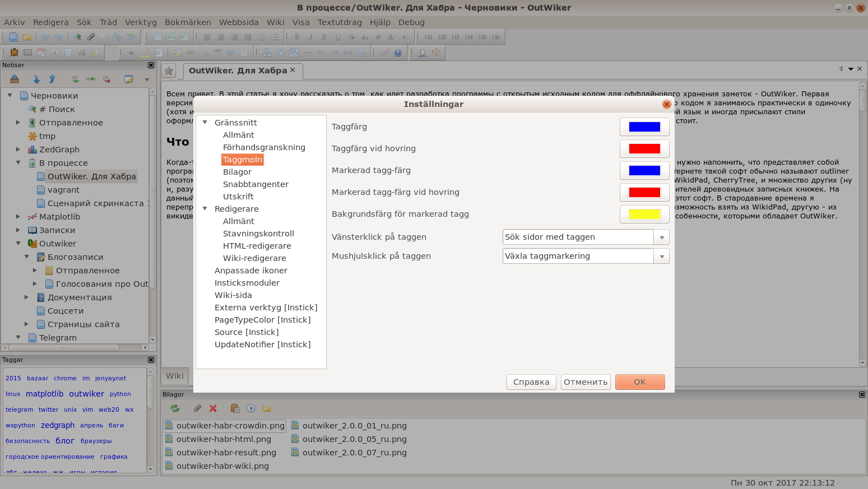Viewport: 868px width, 489px height.
Task: Expand the Документация tree node
Action: pyautogui.click(x=26, y=297)
